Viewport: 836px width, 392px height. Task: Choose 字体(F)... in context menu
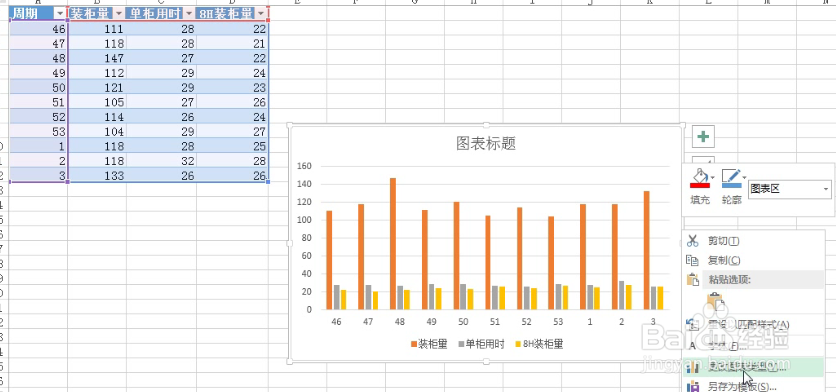[754, 346]
